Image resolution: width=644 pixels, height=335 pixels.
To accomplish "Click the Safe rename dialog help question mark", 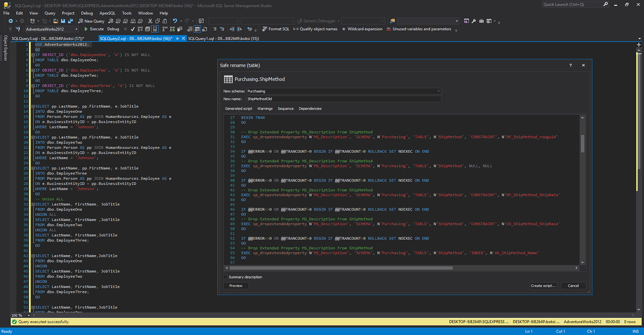I will (x=570, y=65).
